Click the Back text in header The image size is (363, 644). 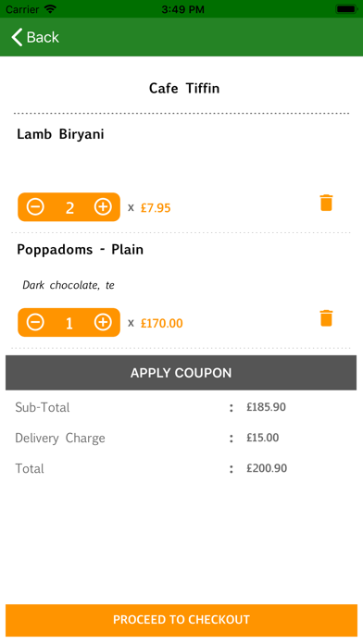[43, 37]
